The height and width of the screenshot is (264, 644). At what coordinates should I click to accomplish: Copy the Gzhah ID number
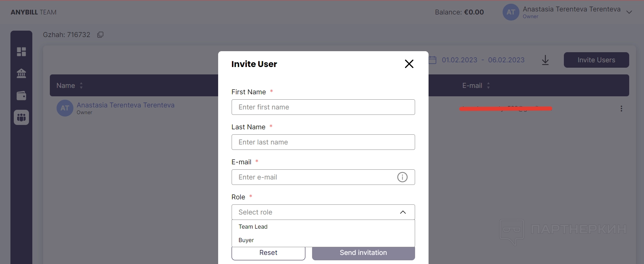[100, 35]
